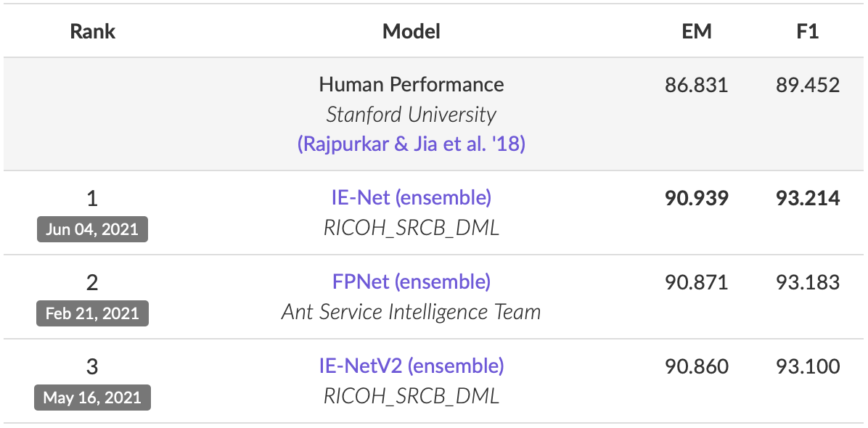
Task: Click the RICOH_SRCB_DML text under IE-Net
Action: click(x=412, y=228)
